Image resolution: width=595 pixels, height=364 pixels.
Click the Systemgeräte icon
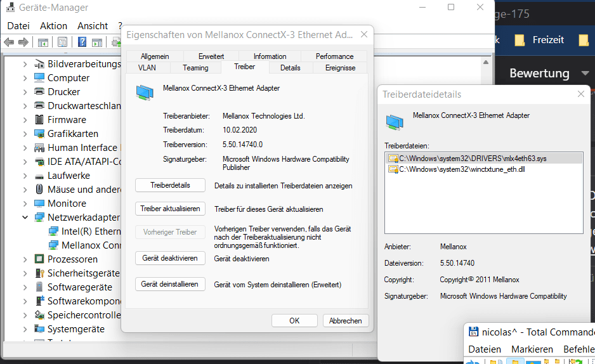click(39, 328)
